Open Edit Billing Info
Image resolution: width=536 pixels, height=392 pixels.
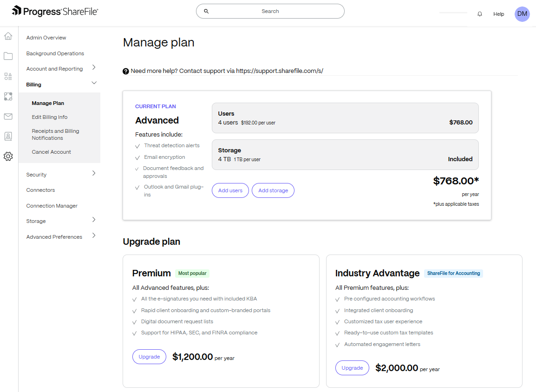click(50, 117)
